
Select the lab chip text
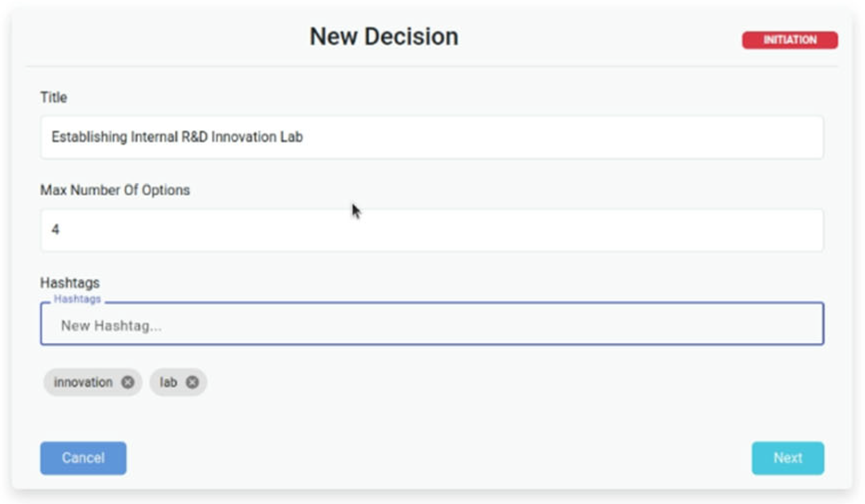(168, 382)
